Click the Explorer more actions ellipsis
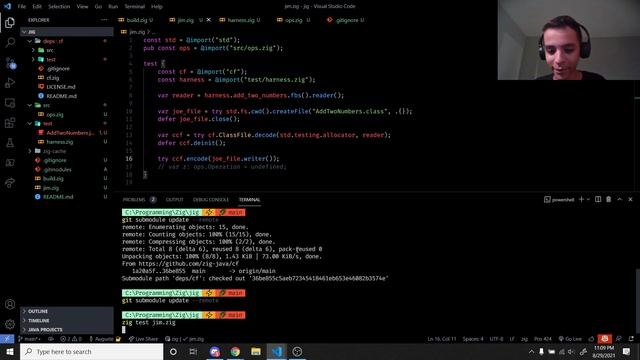Screen dimensions: 640x360 point(104,20)
